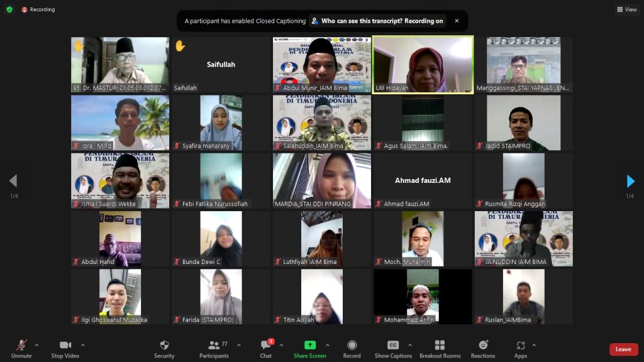Click the Record button
This screenshot has width=644, height=362.
[x=352, y=349]
